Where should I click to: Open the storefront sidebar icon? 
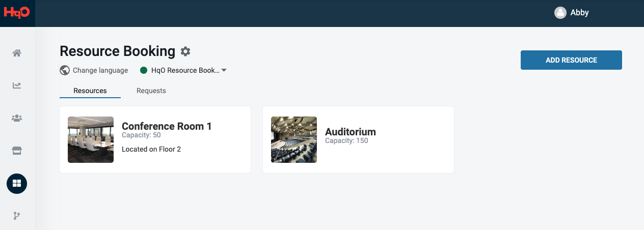[17, 151]
